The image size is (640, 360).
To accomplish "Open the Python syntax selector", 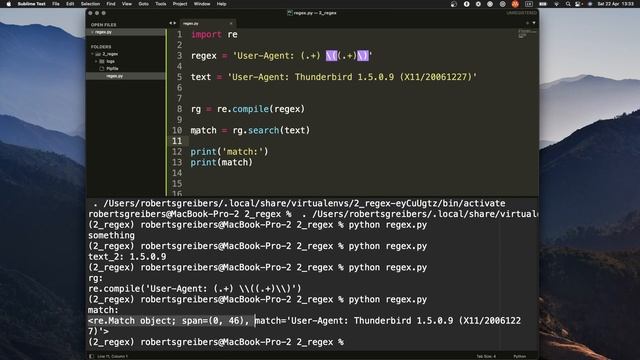I will click(x=520, y=356).
